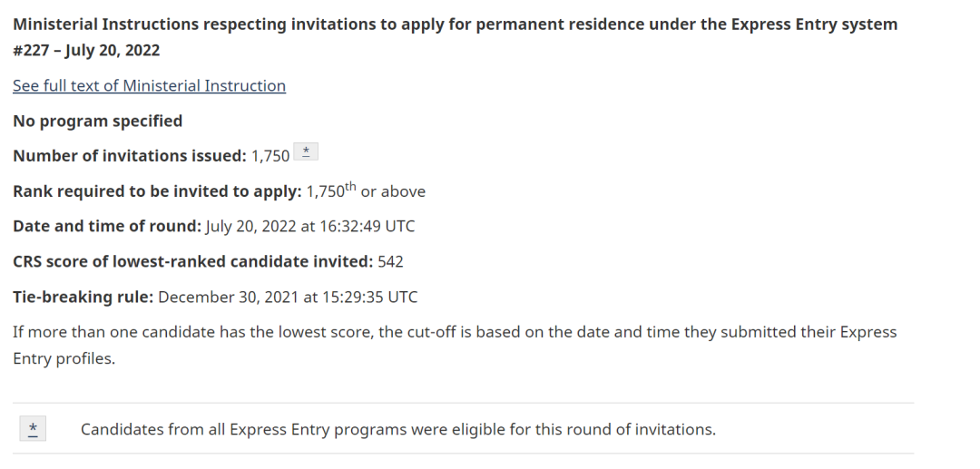Click the paragraph explaining the lowest score cut-off
Image resolution: width=980 pixels, height=469 pixels.
pyautogui.click(x=455, y=345)
